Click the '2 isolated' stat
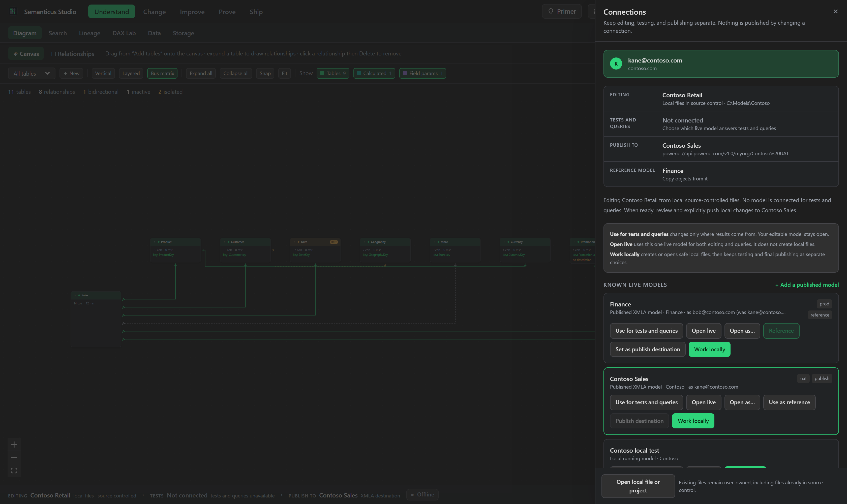The width and height of the screenshot is (847, 504). [x=171, y=92]
